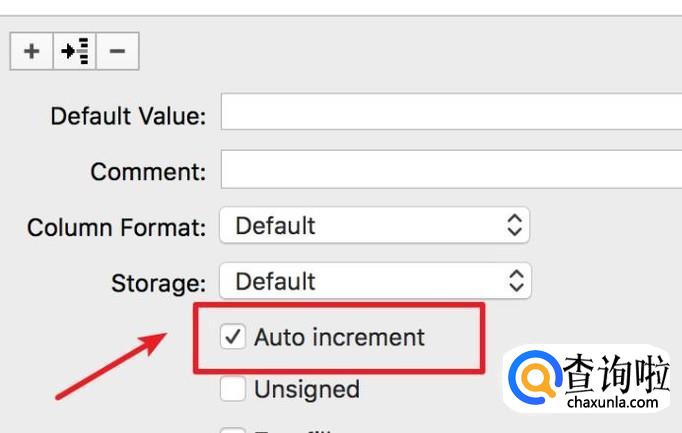682x433 pixels.
Task: Focus the Comment text field
Action: (450, 169)
